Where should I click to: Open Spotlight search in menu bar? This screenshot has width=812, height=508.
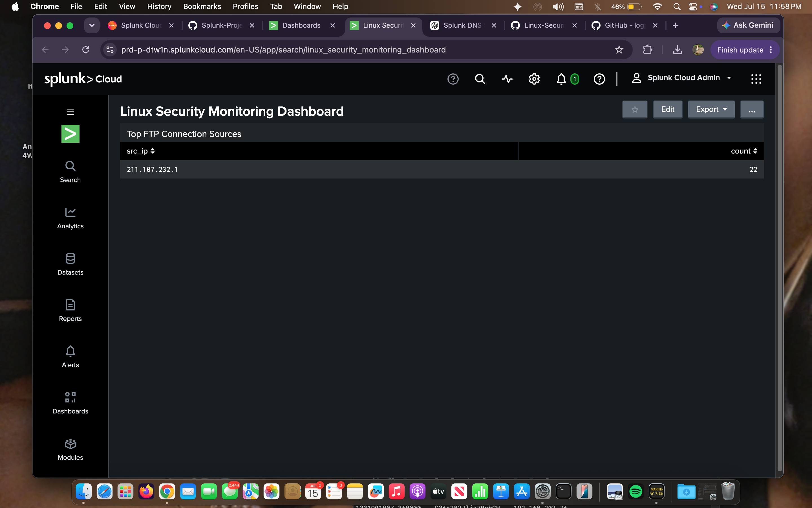[x=676, y=6]
